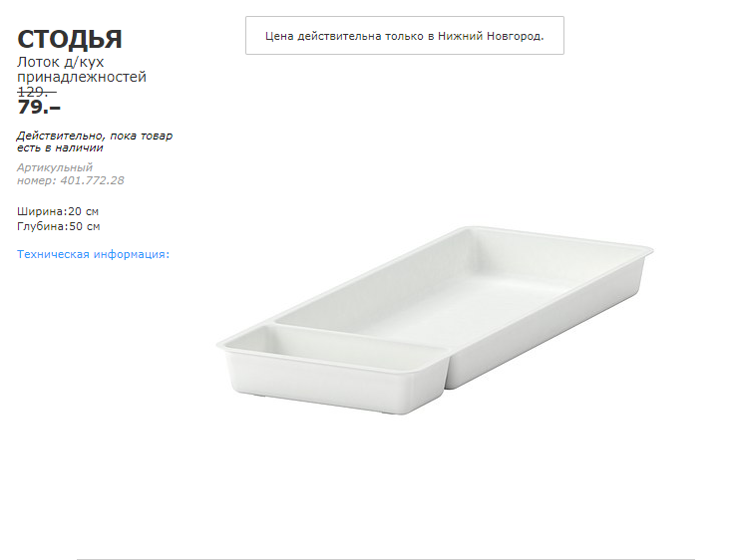Viewport: 730px width, 560px height.
Task: Click the horizontal divider line at bottom
Action: coord(385,559)
